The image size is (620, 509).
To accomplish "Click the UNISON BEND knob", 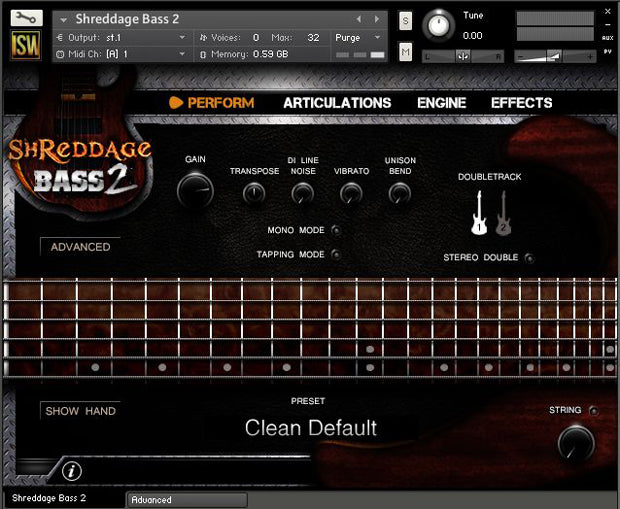I will (x=400, y=194).
